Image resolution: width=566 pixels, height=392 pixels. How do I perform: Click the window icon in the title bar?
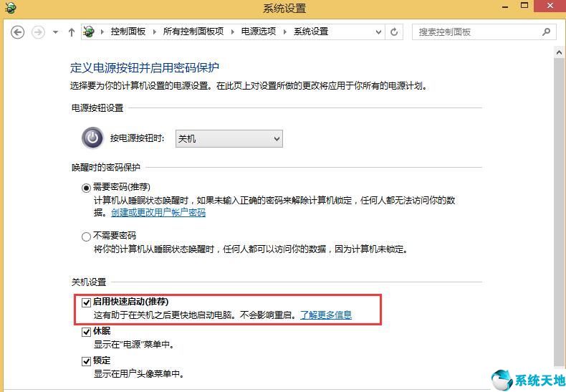(11, 8)
